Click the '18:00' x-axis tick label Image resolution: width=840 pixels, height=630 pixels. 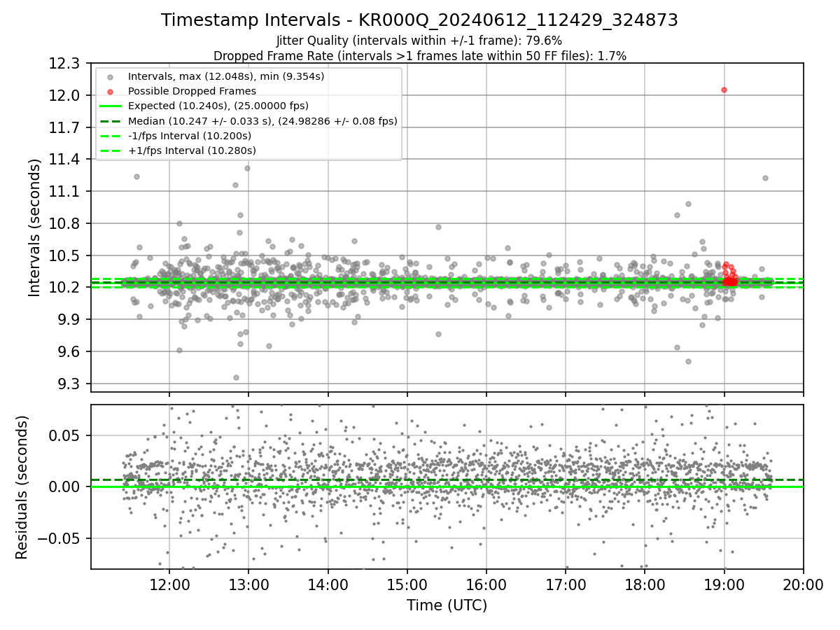click(x=645, y=585)
